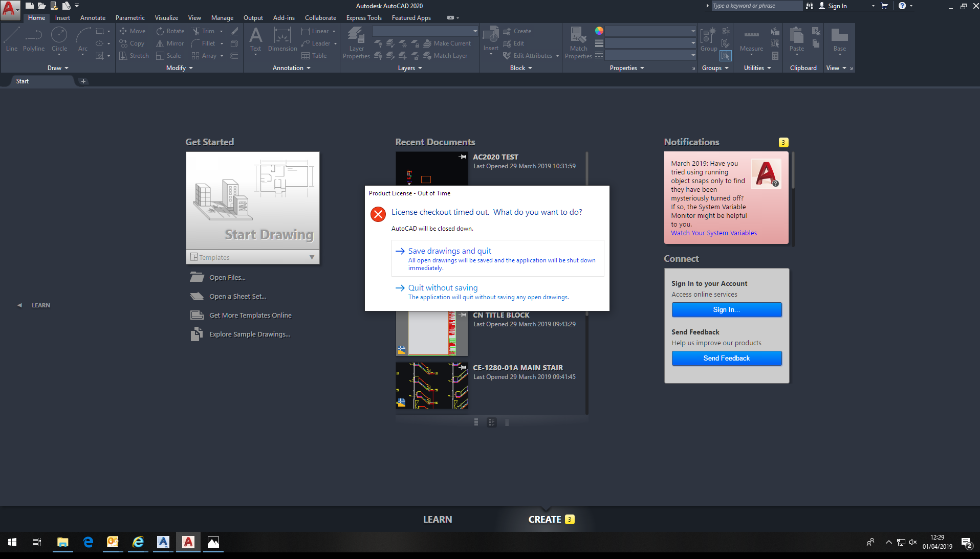Choose Quit without saving

pyautogui.click(x=442, y=287)
